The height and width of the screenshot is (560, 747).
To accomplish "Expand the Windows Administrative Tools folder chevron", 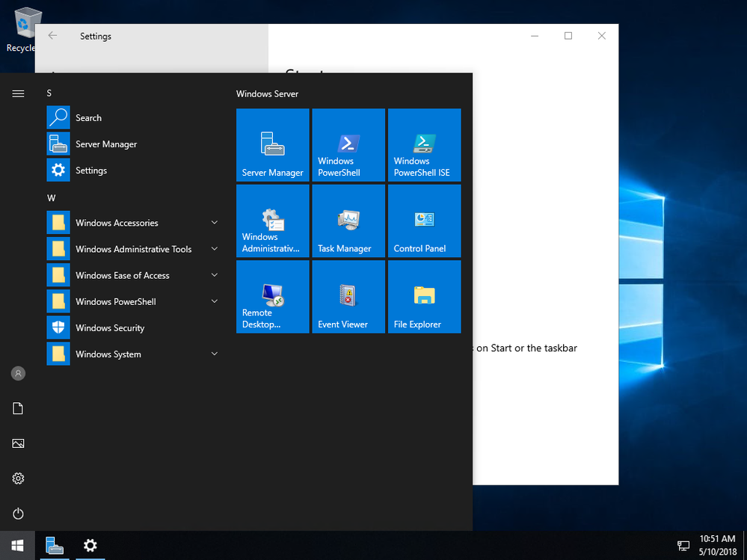I will [x=214, y=249].
